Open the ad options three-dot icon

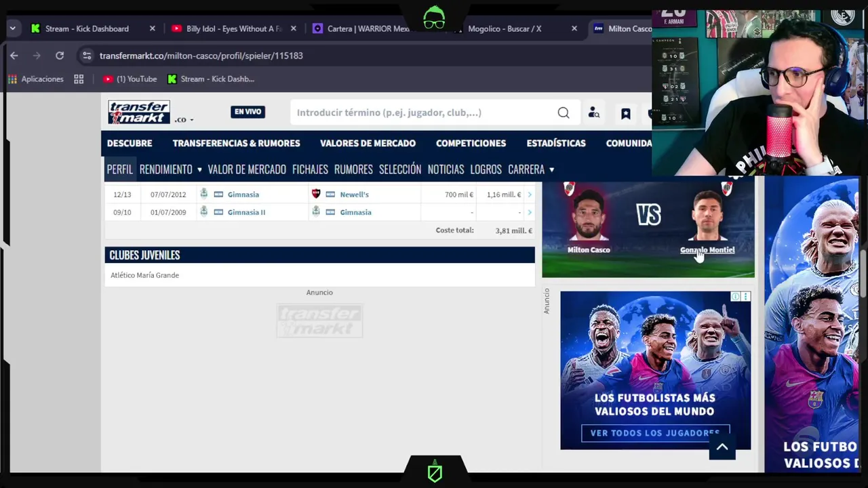(x=746, y=297)
